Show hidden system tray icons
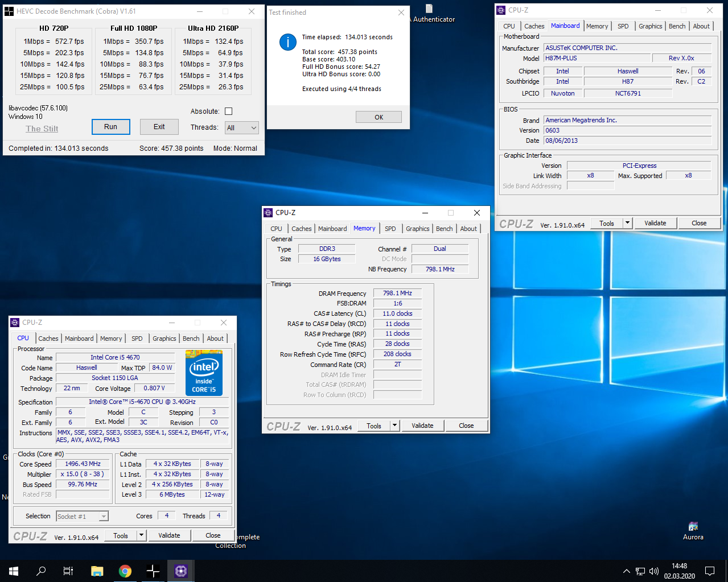This screenshot has width=728, height=582. tap(626, 571)
